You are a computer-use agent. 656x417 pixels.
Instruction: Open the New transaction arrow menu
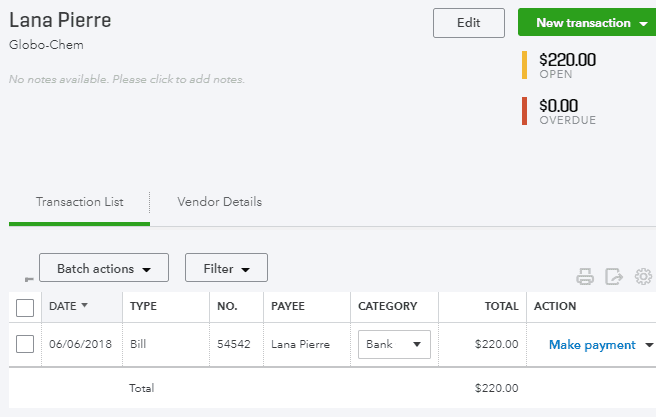[643, 23]
